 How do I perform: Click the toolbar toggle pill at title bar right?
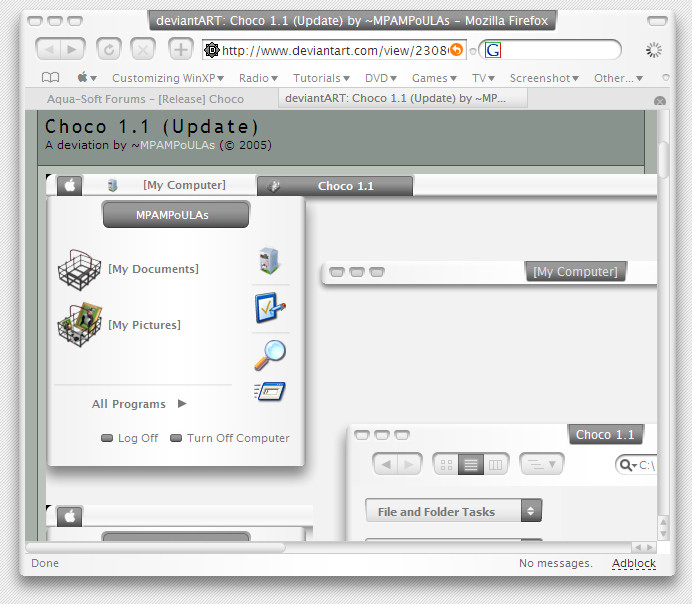pyautogui.click(x=657, y=21)
